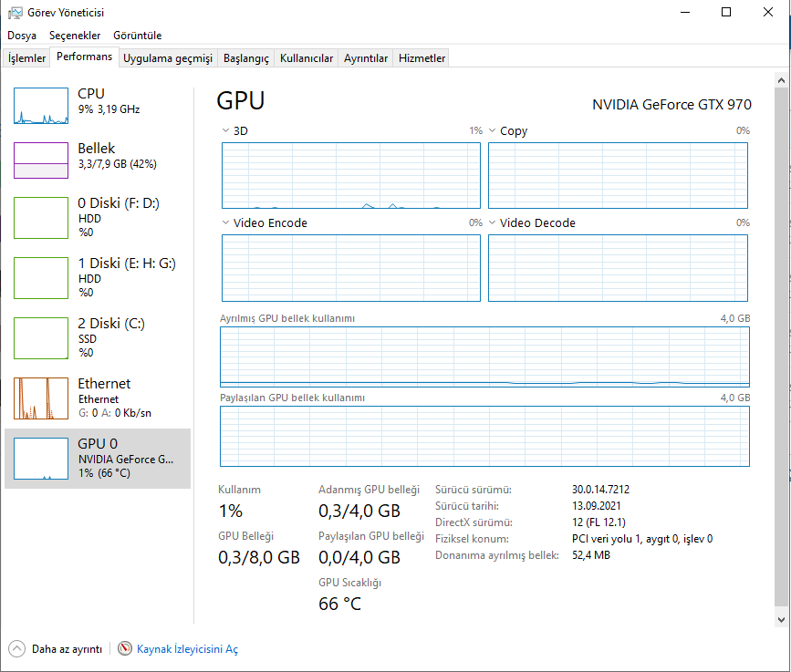The image size is (791, 672).
Task: Open the 3D graph engine dropdown
Action: 226,131
